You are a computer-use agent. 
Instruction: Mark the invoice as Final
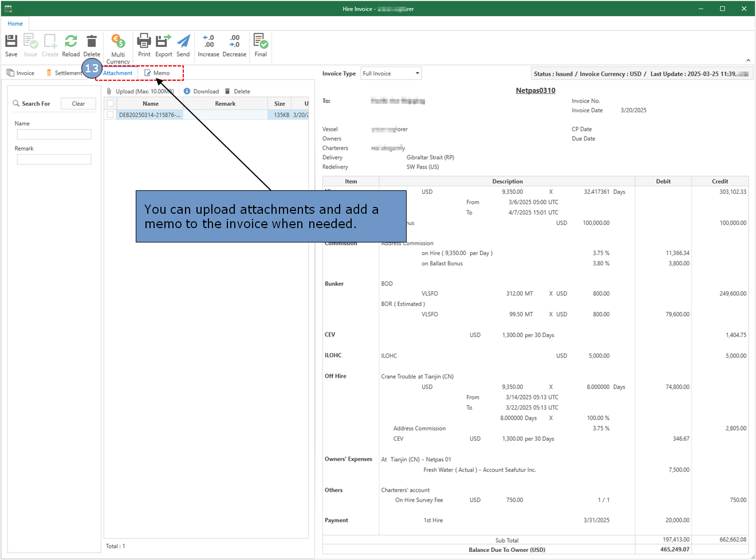(x=261, y=41)
